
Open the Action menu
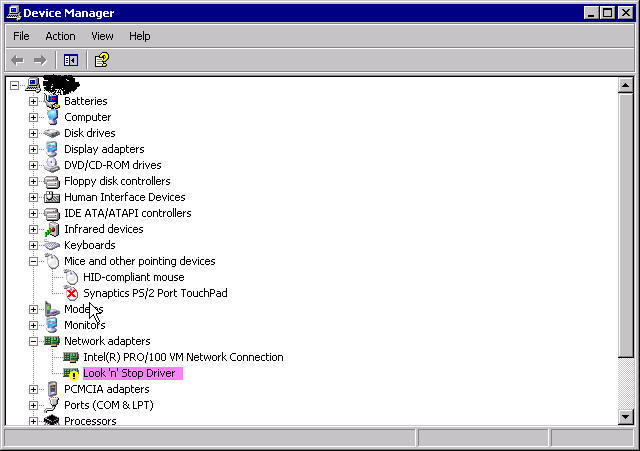coord(60,36)
